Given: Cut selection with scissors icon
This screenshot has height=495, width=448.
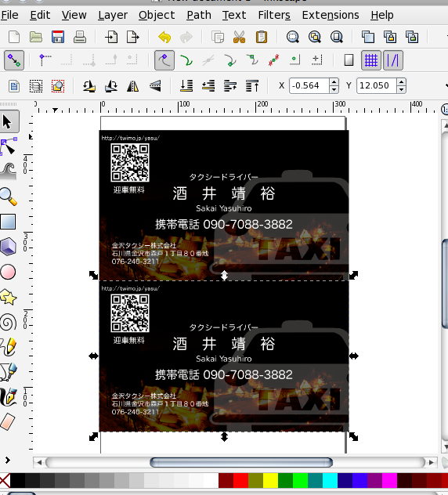Looking at the screenshot, I should click(x=240, y=37).
